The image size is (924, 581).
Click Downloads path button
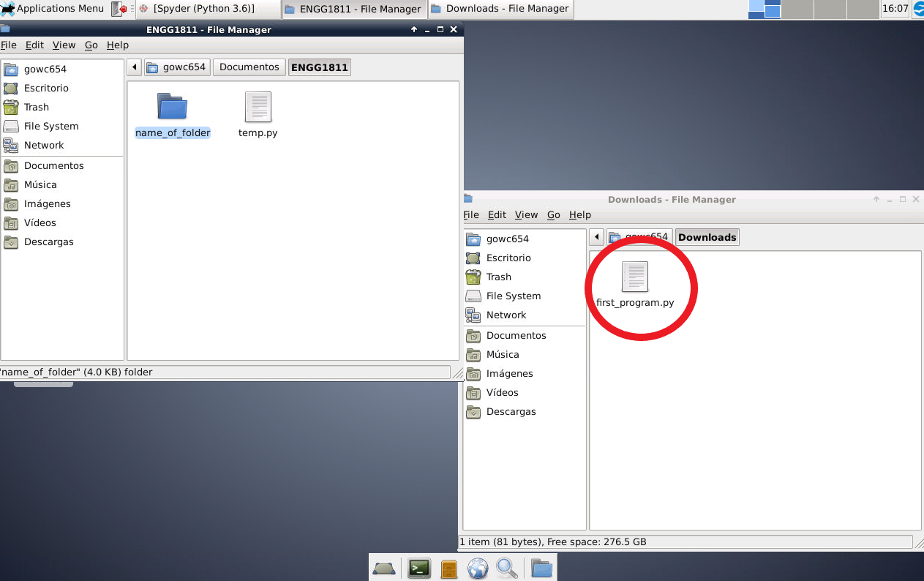tap(707, 237)
